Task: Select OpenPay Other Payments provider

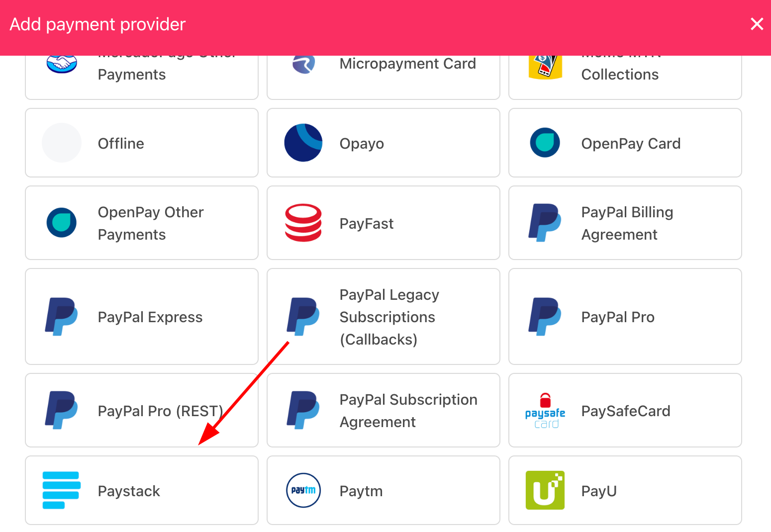Action: (x=142, y=223)
